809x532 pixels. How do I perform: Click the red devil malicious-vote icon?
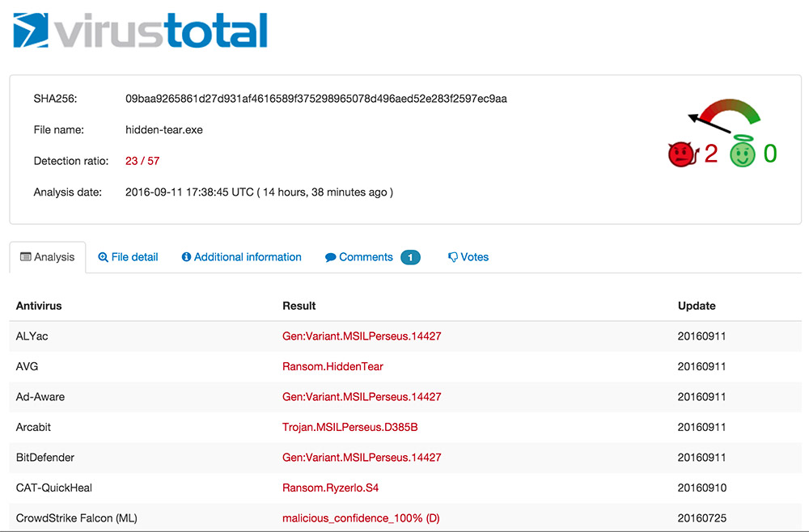tap(683, 154)
